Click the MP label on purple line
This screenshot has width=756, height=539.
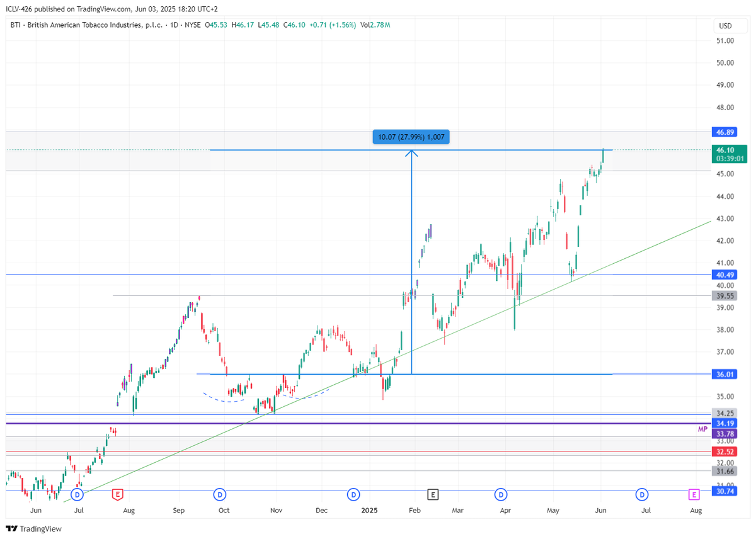click(x=702, y=429)
